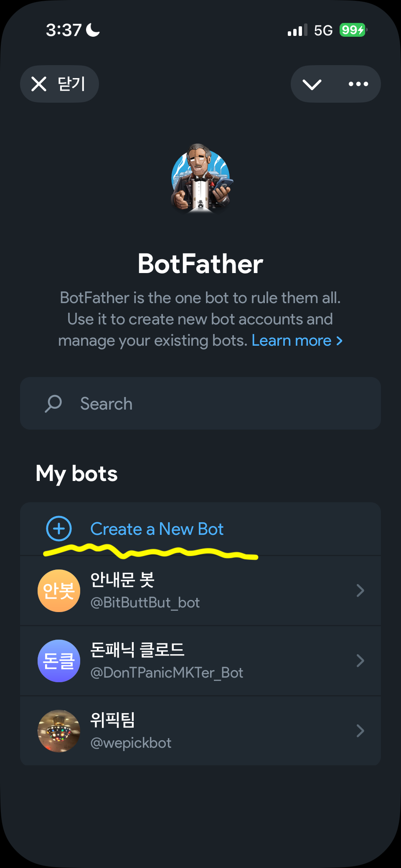Tap the Search input field
The image size is (401, 868).
pos(200,403)
